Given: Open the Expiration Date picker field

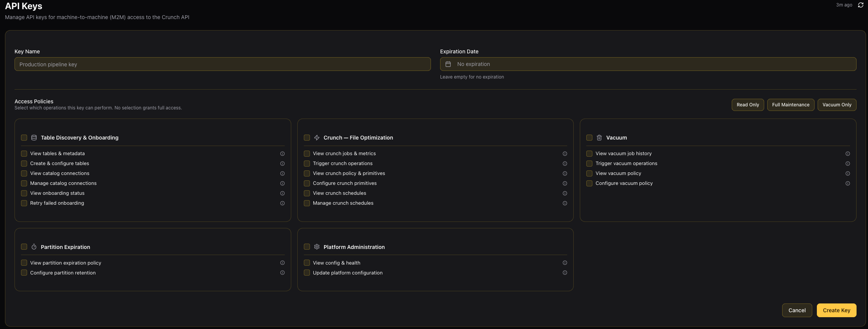Looking at the screenshot, I should (648, 64).
